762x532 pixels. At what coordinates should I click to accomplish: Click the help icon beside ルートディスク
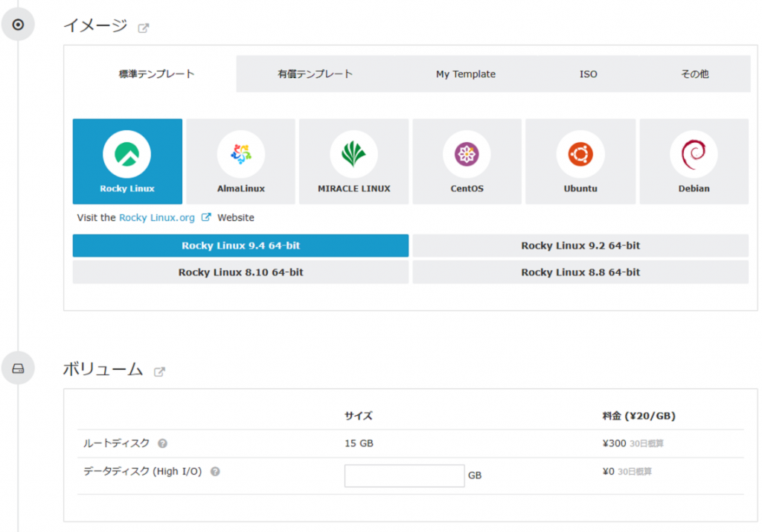[163, 443]
